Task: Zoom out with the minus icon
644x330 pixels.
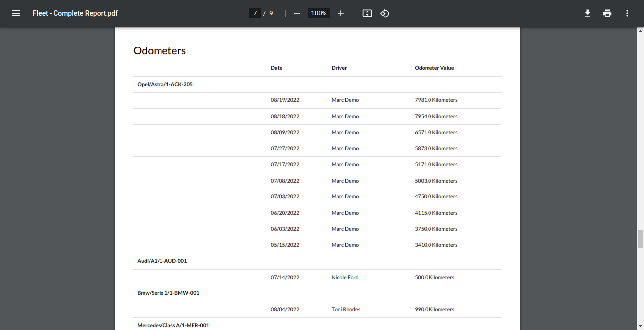Action: (297, 13)
